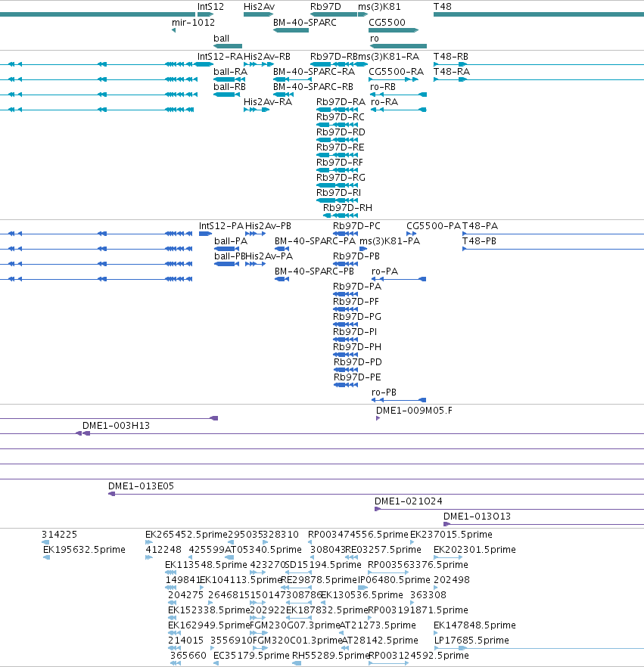Open protein His2Av-PA
The width and height of the screenshot is (644, 667).
[x=269, y=256]
